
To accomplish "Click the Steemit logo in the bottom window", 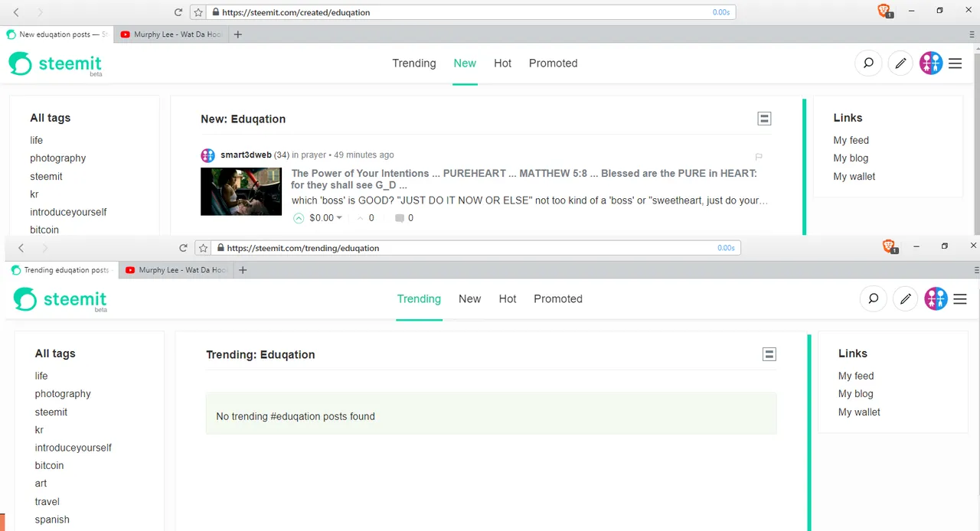I will coord(60,300).
